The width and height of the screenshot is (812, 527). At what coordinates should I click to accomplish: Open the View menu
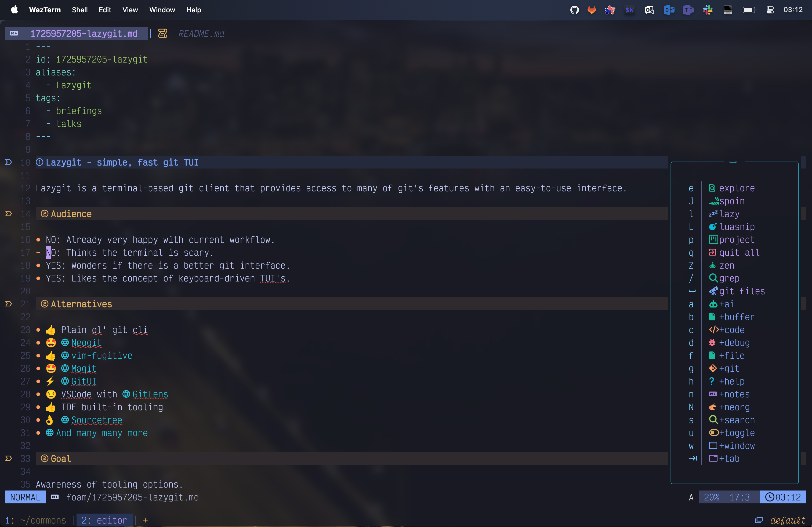click(130, 10)
